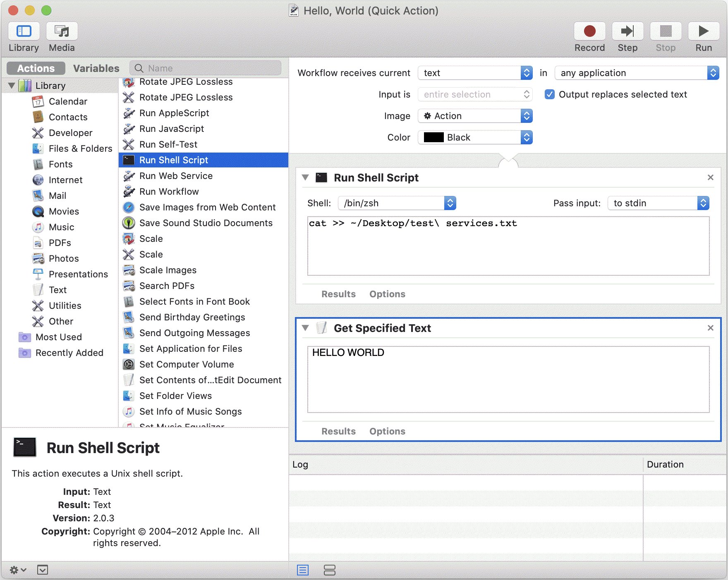
Task: Show the variables list view icon
Action: (x=330, y=570)
